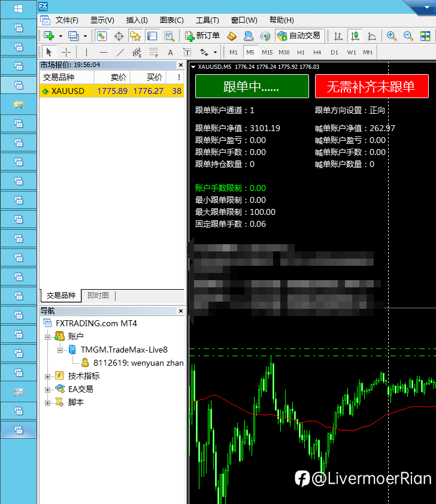Switch timeframe to MN

[x=368, y=52]
